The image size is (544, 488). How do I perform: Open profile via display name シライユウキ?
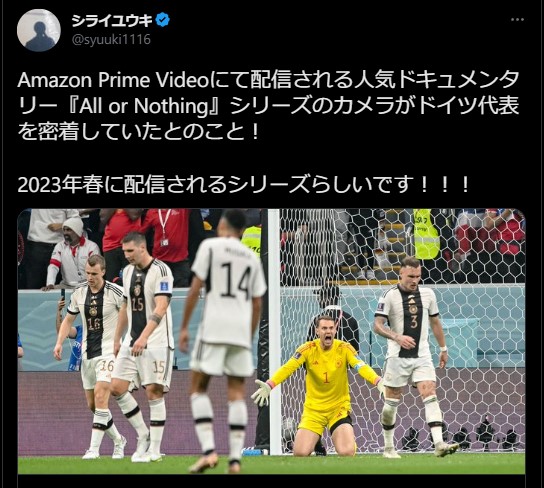[112, 20]
